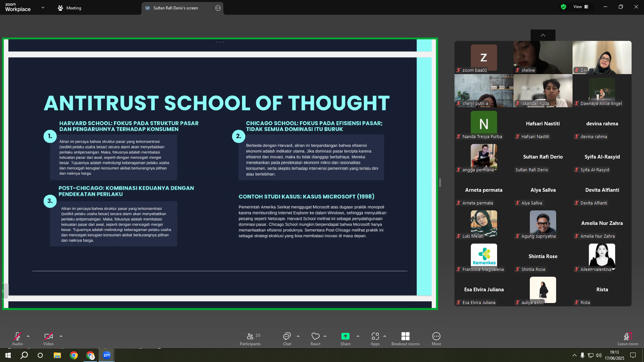Click Luki Melati's profile picture
The width and height of the screenshot is (644, 362).
tap(484, 223)
